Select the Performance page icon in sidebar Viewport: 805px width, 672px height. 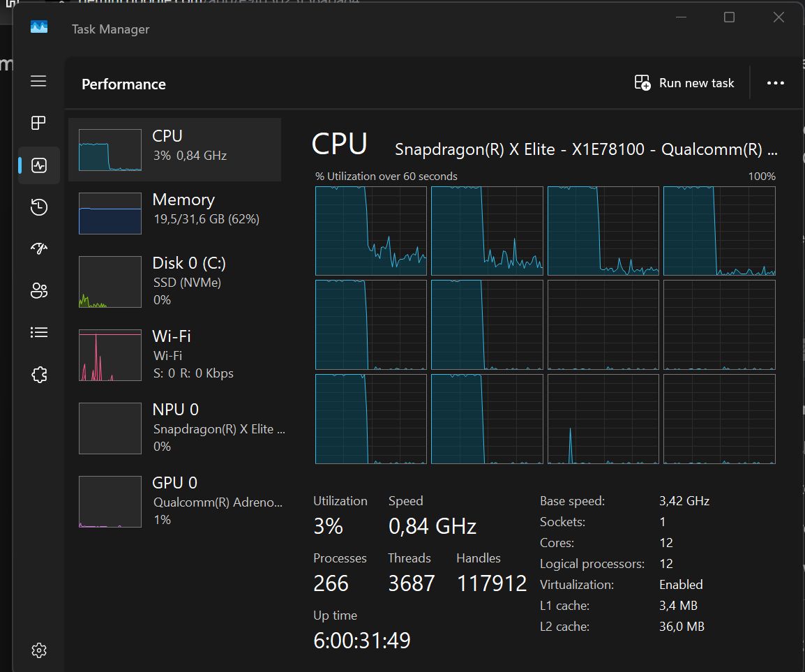point(39,165)
